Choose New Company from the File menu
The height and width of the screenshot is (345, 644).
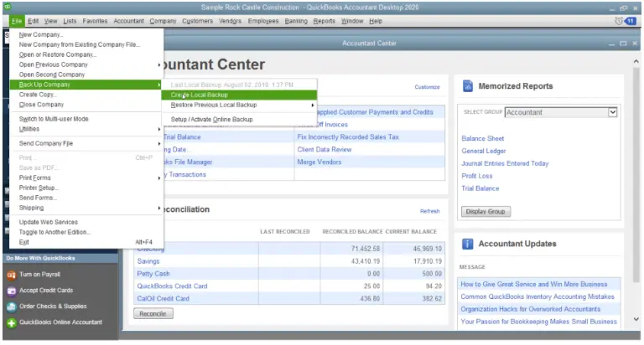40,35
